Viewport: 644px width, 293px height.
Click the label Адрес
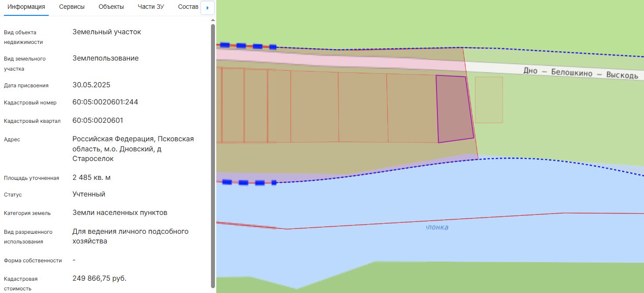(12, 139)
